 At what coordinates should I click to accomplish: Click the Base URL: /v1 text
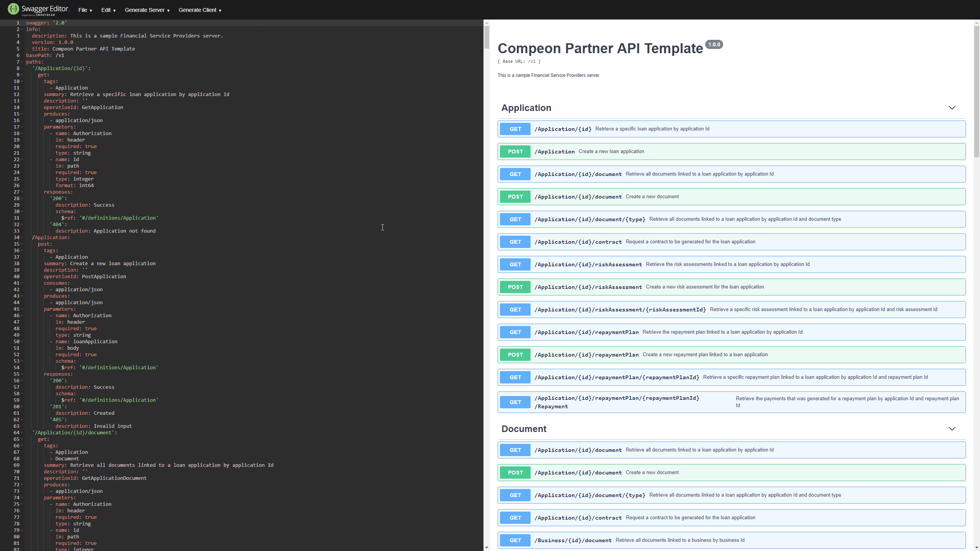519,61
